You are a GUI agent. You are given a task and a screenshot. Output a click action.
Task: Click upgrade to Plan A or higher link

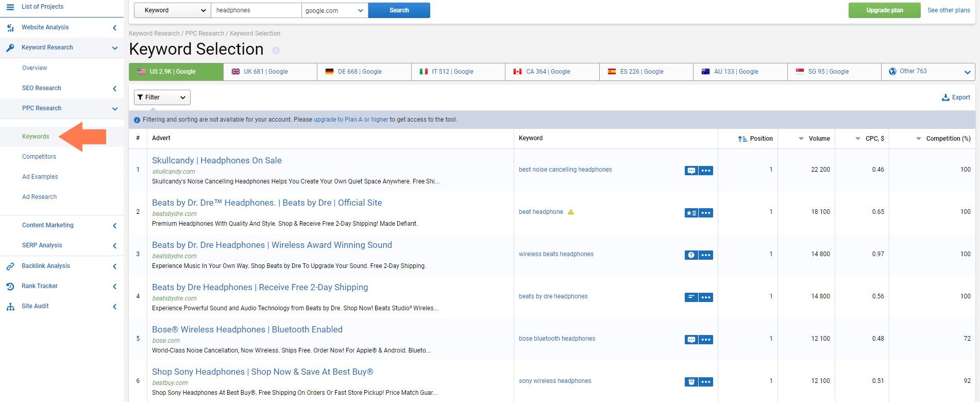pyautogui.click(x=351, y=120)
